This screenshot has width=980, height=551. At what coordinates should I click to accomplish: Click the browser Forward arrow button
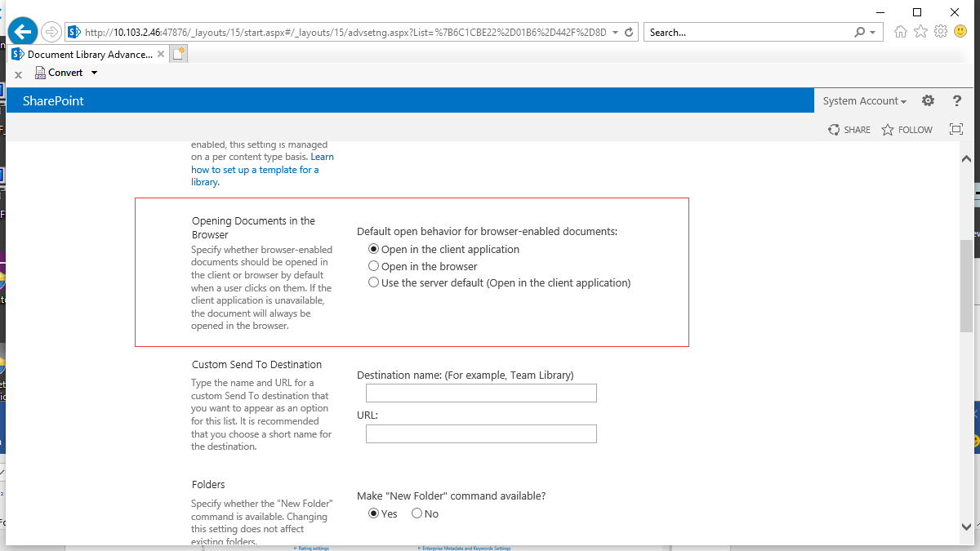pos(51,32)
